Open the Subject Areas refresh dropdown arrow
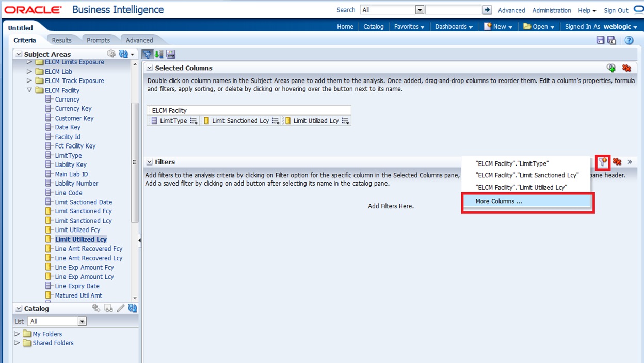Screen dimensions: 644x363 point(132,54)
